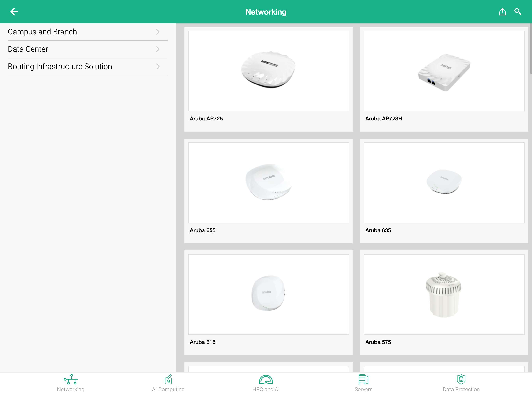532x394 pixels.
Task: Switch to the AI Computing tab label
Action: point(168,389)
